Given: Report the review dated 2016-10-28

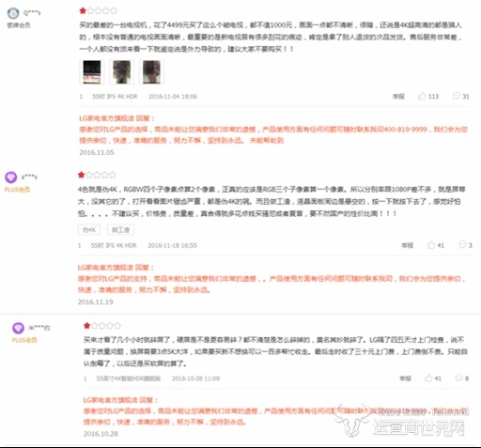Looking at the screenshot, I should pyautogui.click(x=405, y=378).
